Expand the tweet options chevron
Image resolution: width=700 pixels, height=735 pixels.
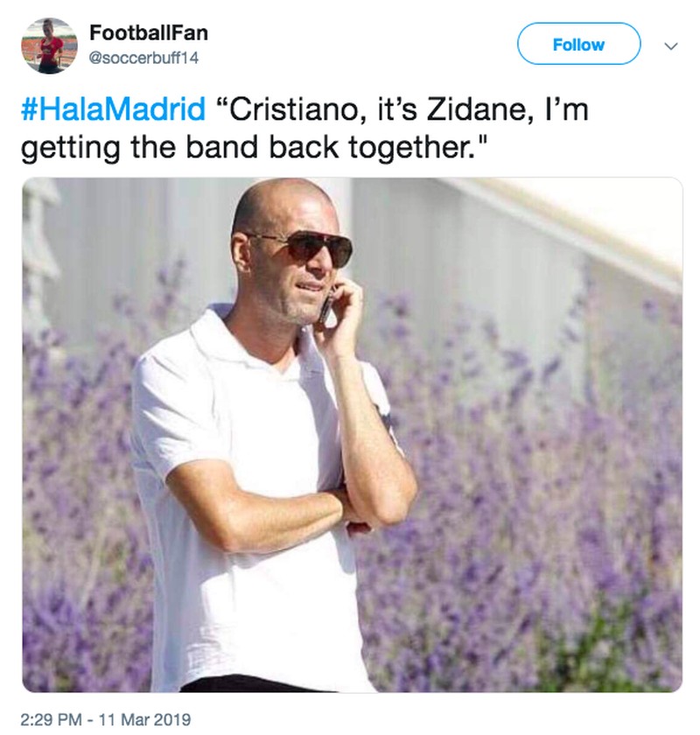pos(671,45)
